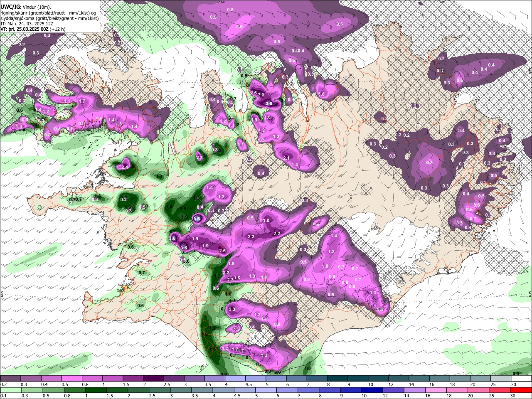This screenshot has height=399, width=532.
Task: Click the '15W' longitude label at top
Action: tap(440, 2)
